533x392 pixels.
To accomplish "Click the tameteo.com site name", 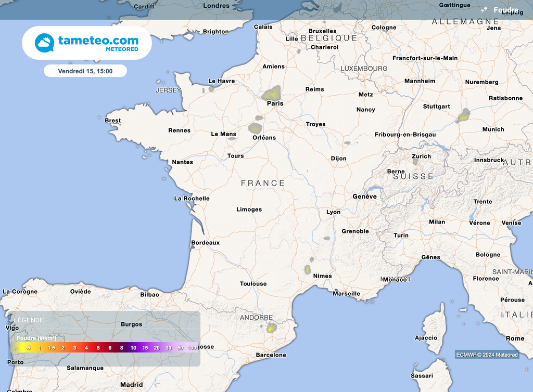I will pyautogui.click(x=99, y=40).
